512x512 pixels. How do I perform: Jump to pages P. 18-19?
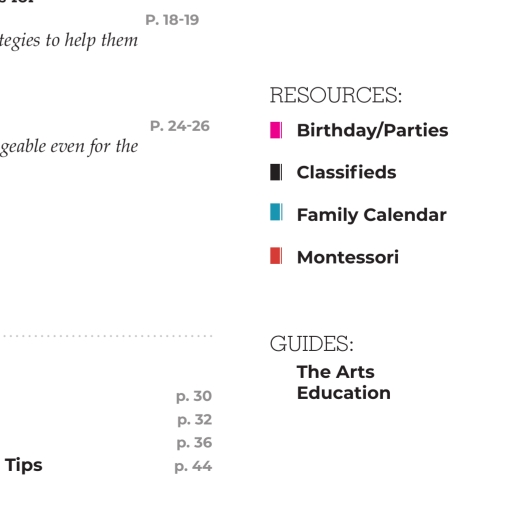pyautogui.click(x=172, y=20)
